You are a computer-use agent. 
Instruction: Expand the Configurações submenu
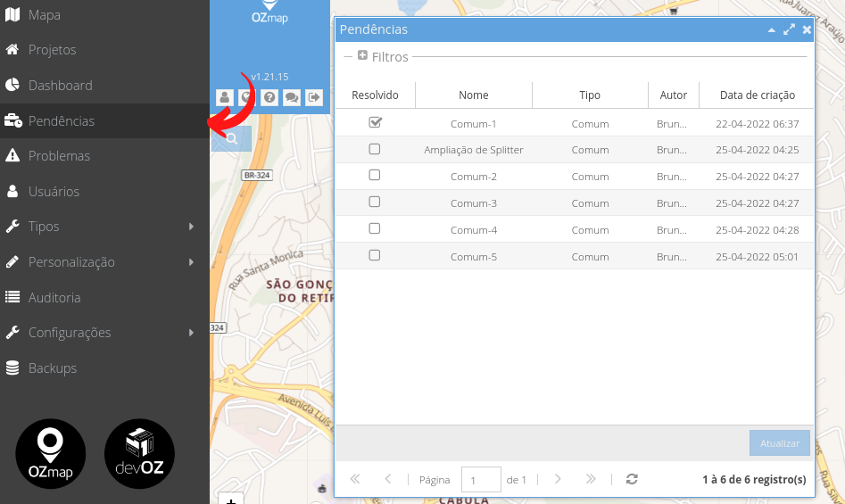(104, 332)
